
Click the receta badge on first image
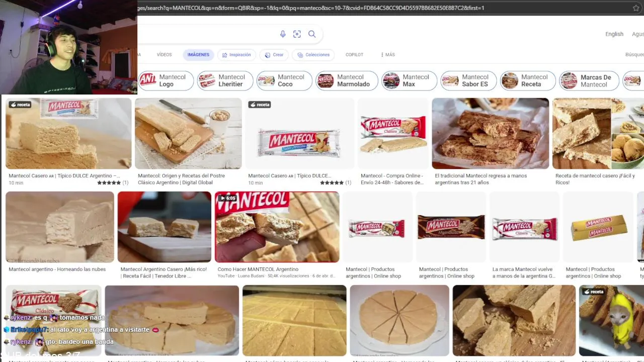tap(21, 105)
